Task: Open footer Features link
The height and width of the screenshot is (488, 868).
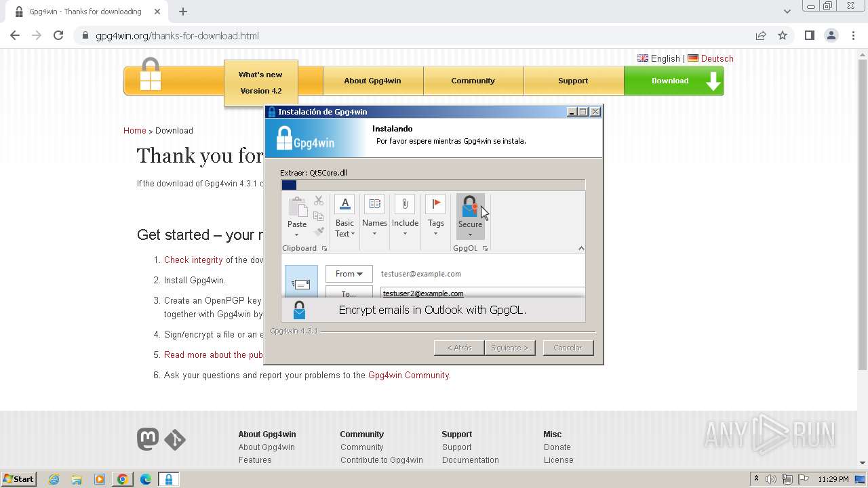Action: point(255,460)
